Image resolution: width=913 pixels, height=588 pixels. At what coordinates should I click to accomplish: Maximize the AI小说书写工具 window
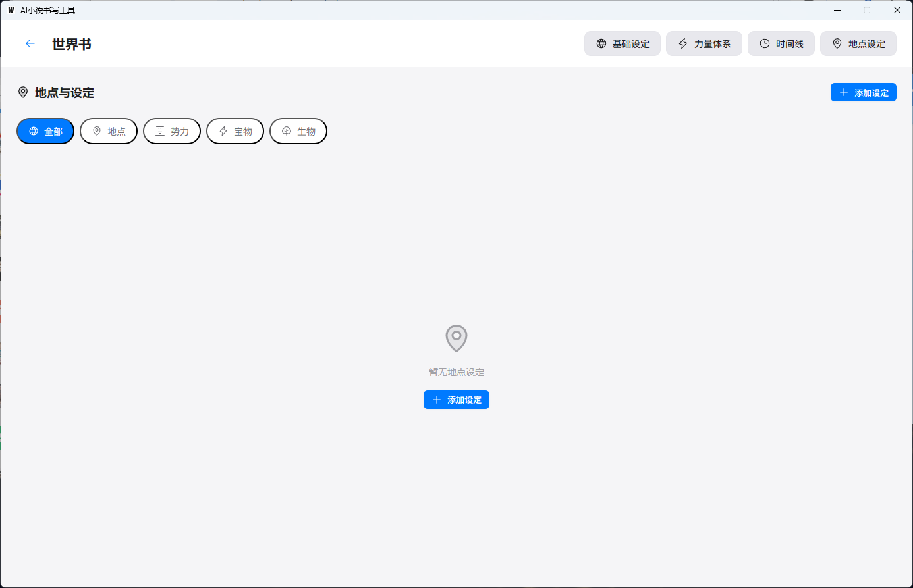867,10
